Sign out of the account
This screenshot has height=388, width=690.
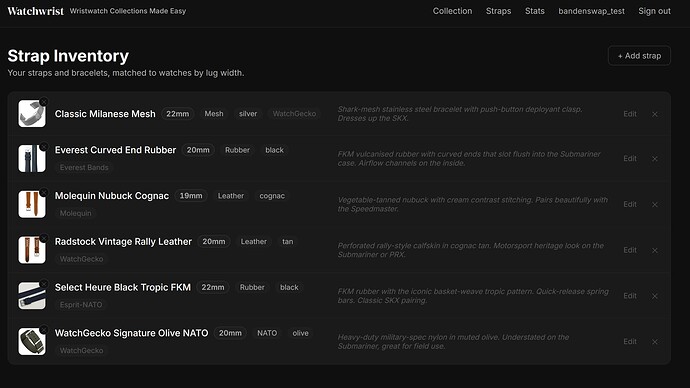pyautogui.click(x=654, y=11)
